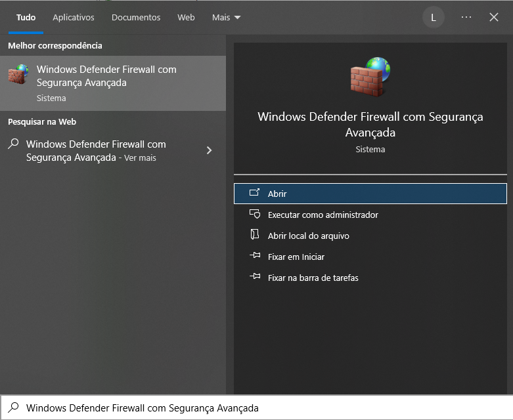The width and height of the screenshot is (513, 420).
Task: Expand web result using the chevron arrow
Action: [x=209, y=150]
